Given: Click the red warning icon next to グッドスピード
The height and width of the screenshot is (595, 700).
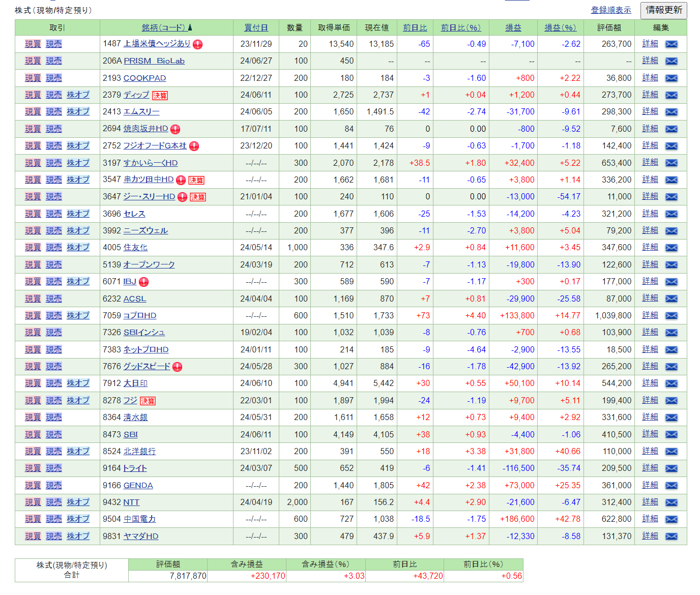Looking at the screenshot, I should [177, 367].
